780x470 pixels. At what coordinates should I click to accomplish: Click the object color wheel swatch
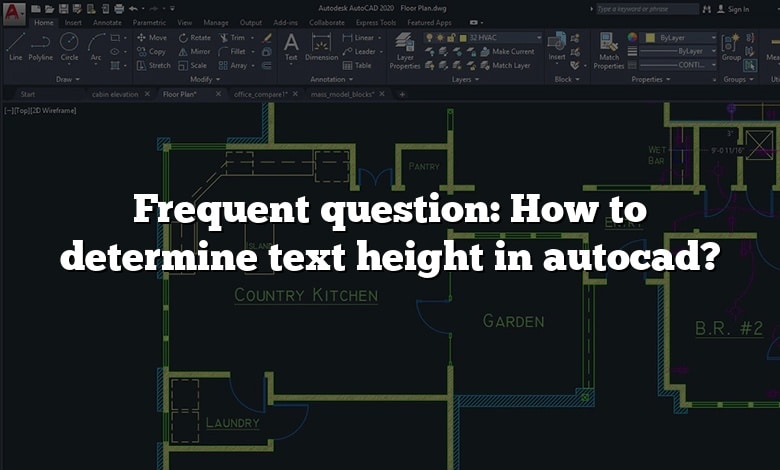[x=632, y=37]
